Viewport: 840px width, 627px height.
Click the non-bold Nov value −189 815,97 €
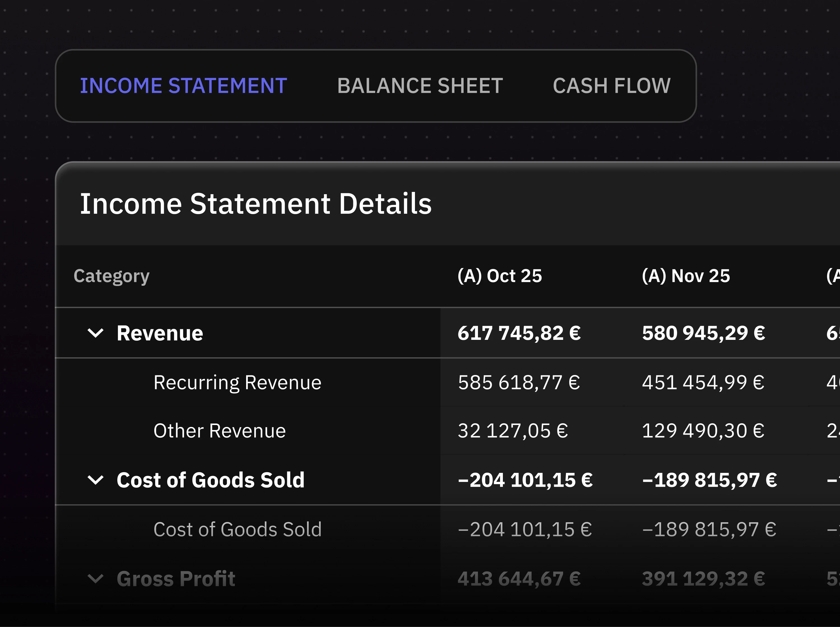[709, 530]
